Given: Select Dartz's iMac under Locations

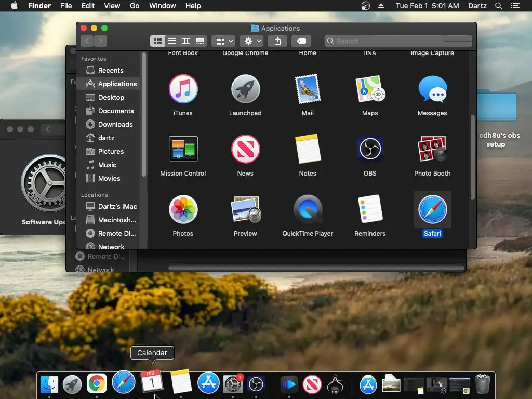Looking at the screenshot, I should pyautogui.click(x=108, y=206).
